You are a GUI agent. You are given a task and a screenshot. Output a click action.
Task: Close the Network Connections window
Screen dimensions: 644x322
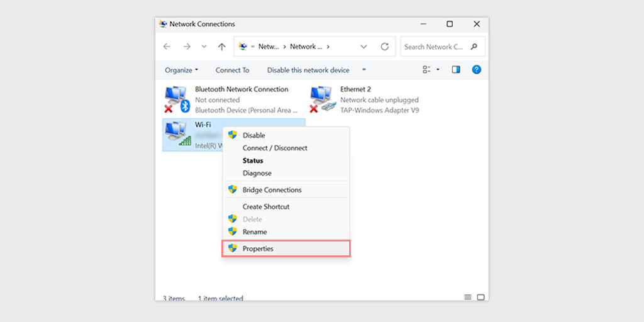coord(477,24)
